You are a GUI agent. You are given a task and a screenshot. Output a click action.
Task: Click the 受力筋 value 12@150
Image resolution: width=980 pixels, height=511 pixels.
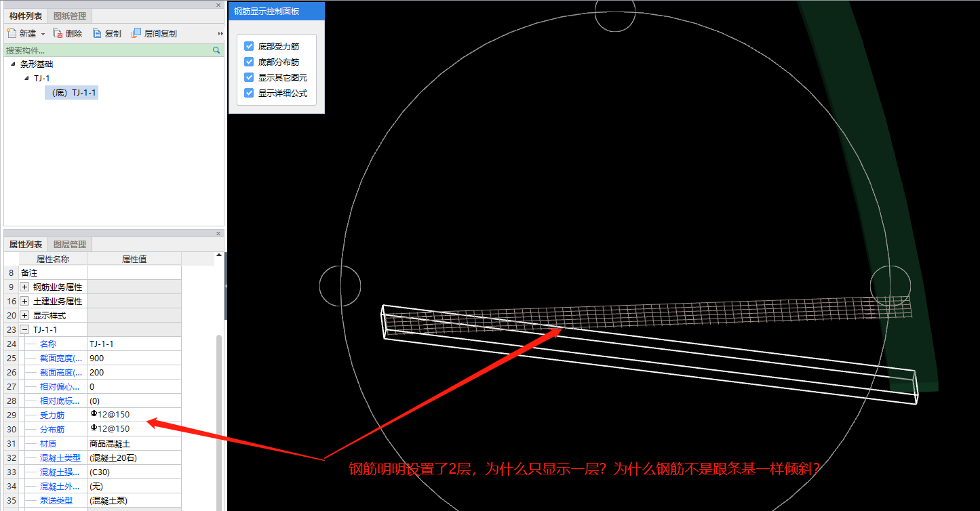click(x=134, y=415)
